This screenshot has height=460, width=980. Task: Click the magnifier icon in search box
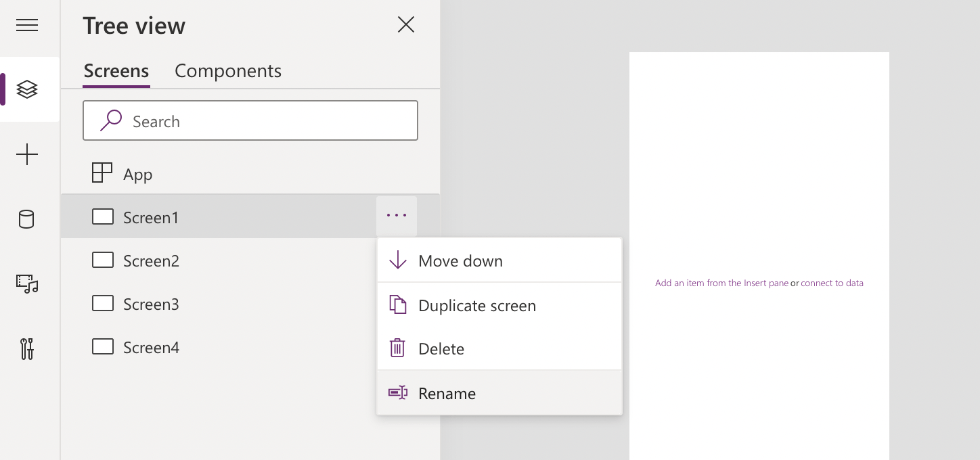pyautogui.click(x=111, y=120)
